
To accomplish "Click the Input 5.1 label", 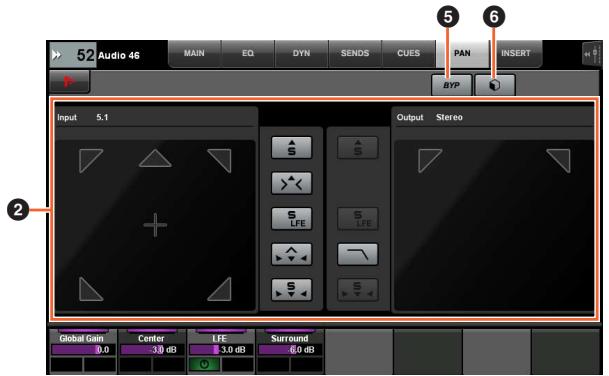I will coord(83,117).
